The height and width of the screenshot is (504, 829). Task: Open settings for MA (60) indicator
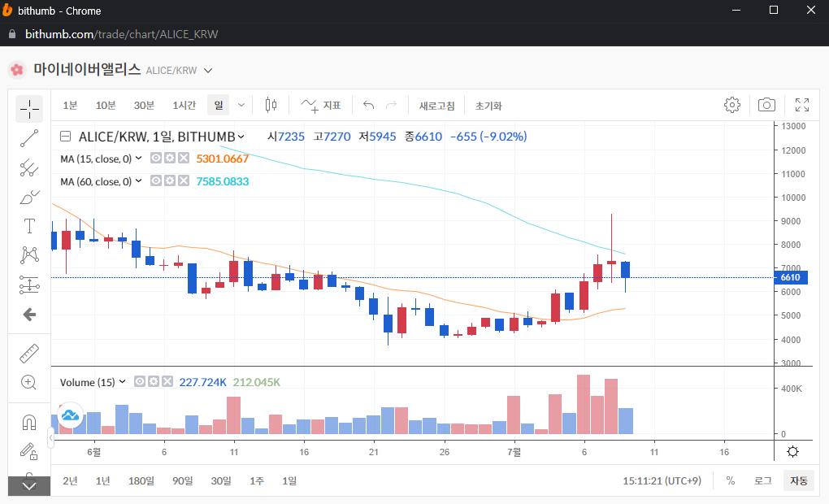pyautogui.click(x=170, y=180)
